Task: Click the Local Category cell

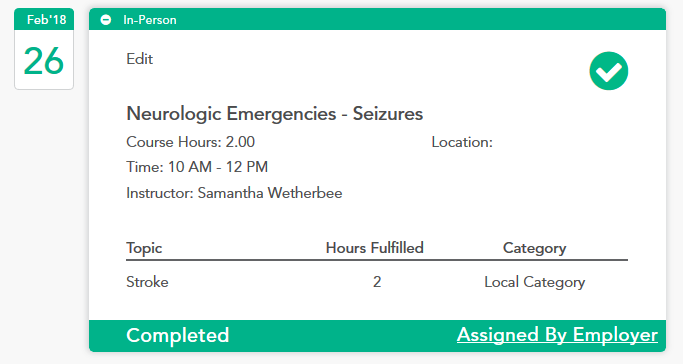Action: [534, 282]
